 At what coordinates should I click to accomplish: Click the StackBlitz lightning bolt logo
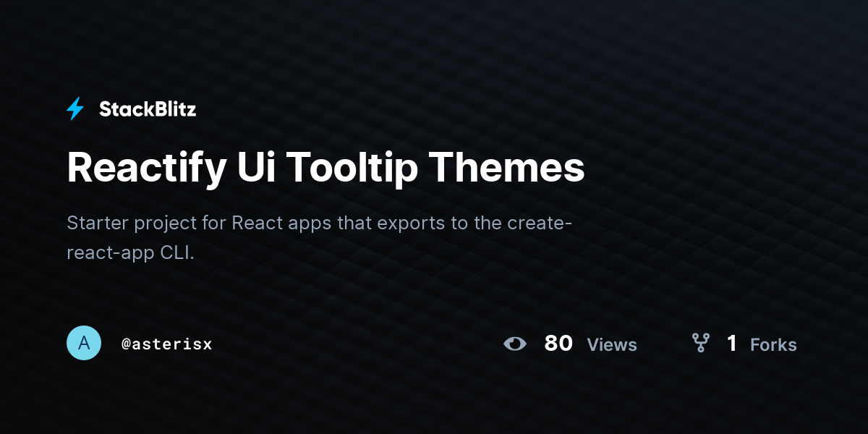coord(75,109)
